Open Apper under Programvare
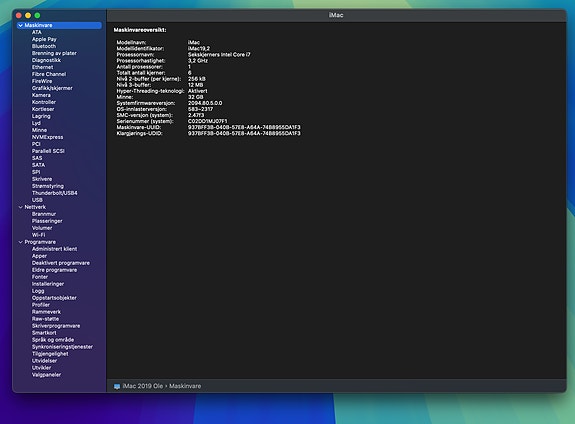Image resolution: width=575 pixels, height=424 pixels. [39, 256]
